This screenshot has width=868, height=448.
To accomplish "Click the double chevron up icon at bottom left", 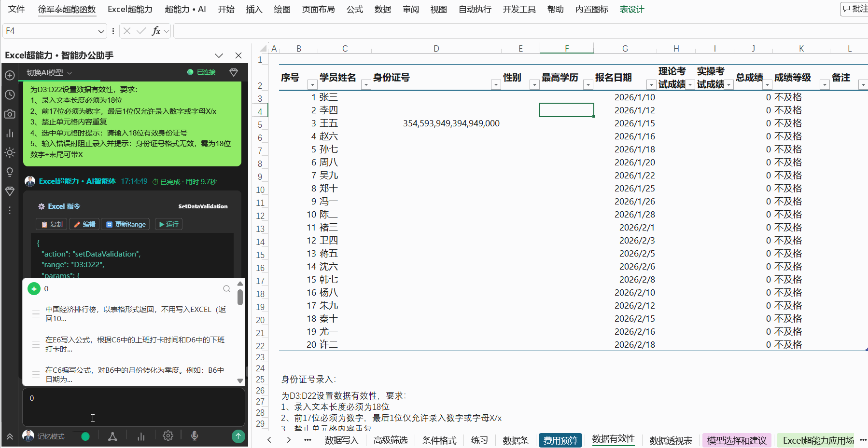I will [10, 436].
